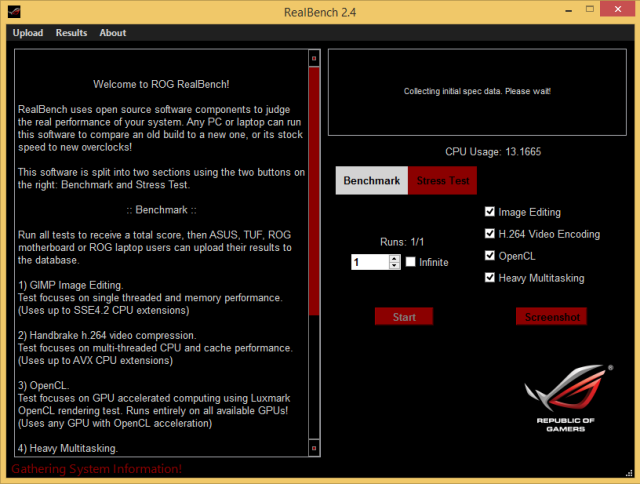This screenshot has width=640, height=484.
Task: Click the scroll-down arrow of welcome text
Action: [314, 448]
